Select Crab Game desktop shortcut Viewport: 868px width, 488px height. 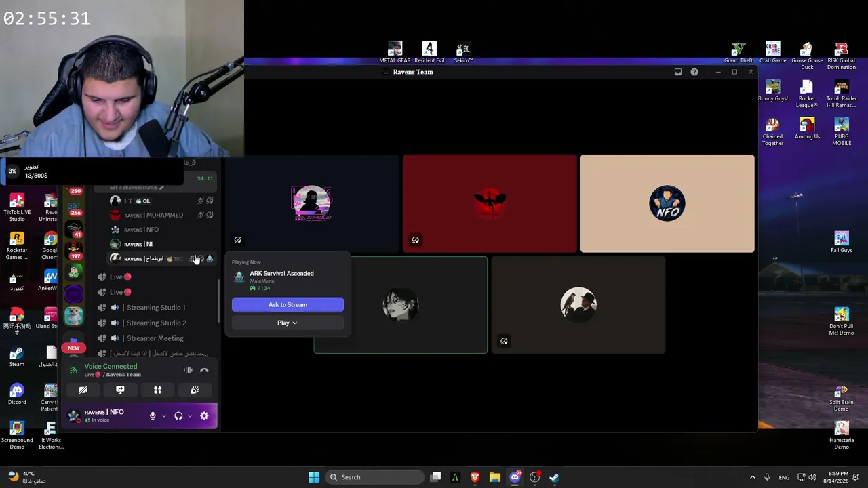[773, 53]
